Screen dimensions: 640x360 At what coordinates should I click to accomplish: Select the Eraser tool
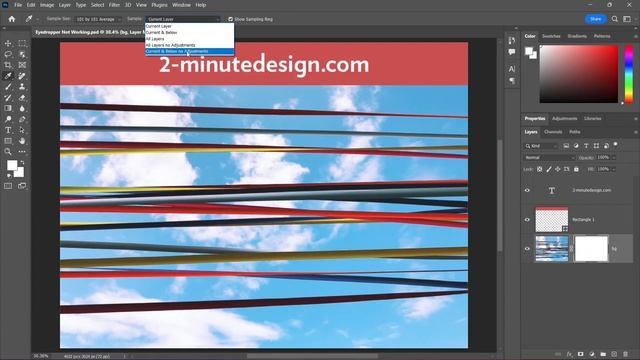(22, 98)
